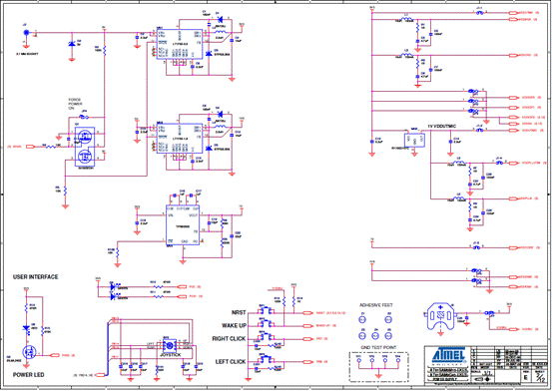Select the LEFT CLICK pushbutton switch
The width and height of the screenshot is (552, 392).
click(267, 360)
